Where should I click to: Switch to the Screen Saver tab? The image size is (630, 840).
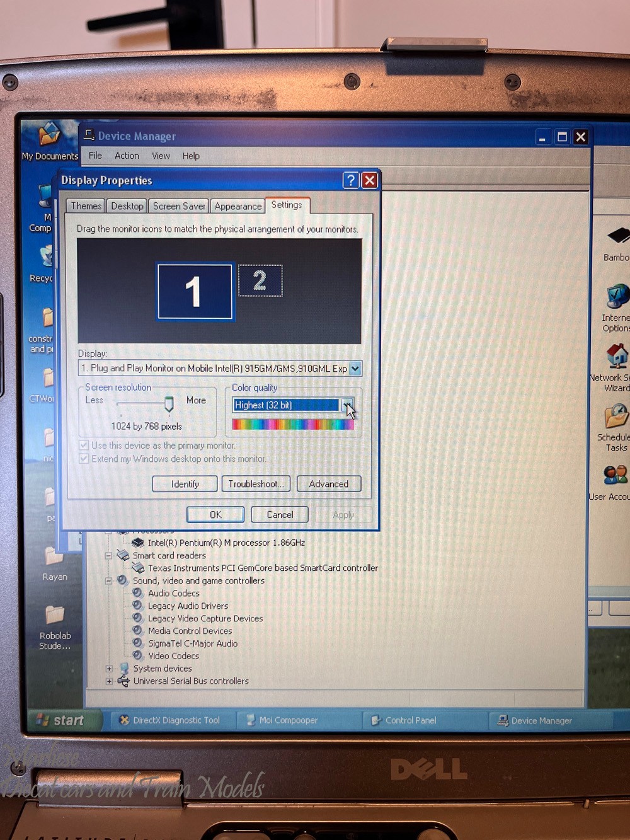point(179,206)
